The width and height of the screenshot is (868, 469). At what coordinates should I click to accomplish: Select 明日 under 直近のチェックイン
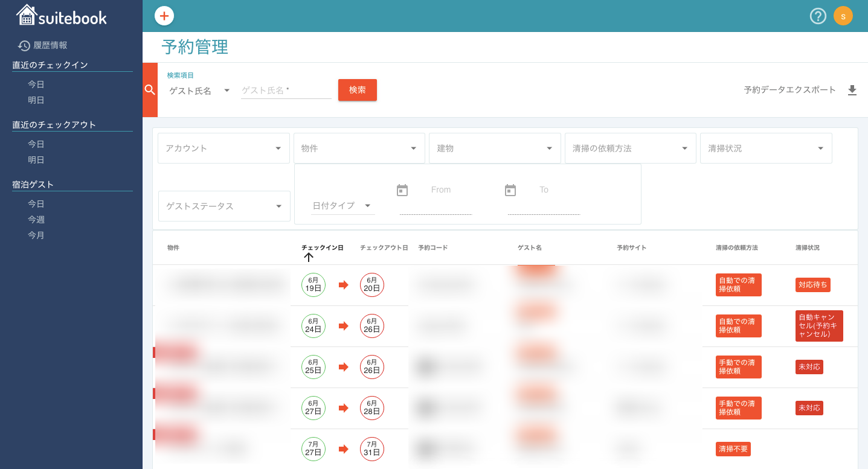[x=36, y=100]
